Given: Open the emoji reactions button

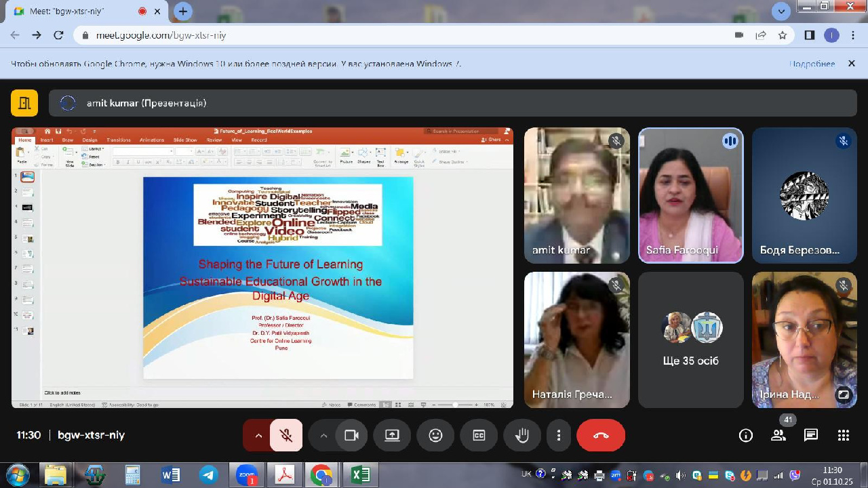Looking at the screenshot, I should point(435,435).
